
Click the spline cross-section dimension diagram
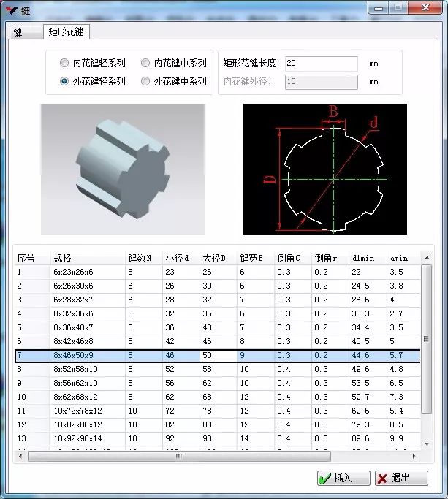click(325, 169)
